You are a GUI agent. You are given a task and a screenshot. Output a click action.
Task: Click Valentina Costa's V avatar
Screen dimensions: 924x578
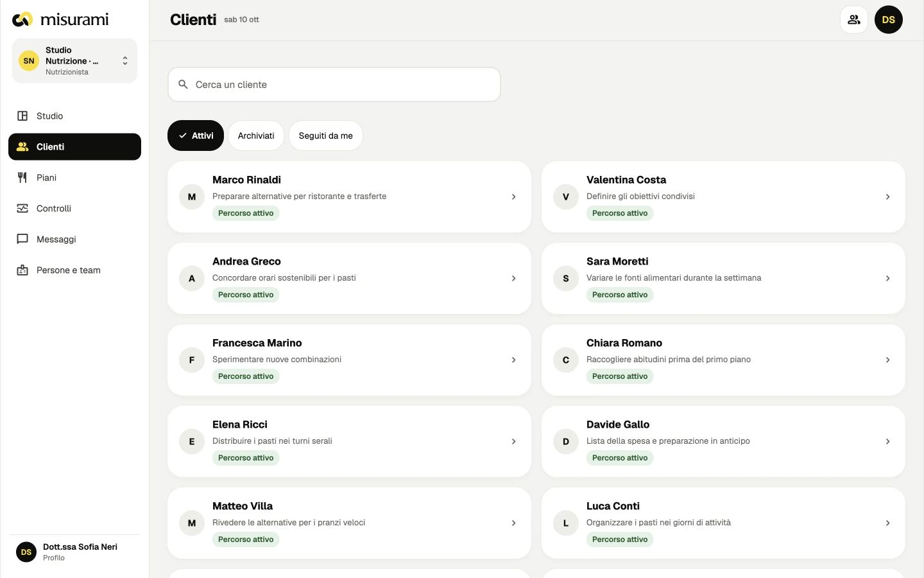(566, 197)
